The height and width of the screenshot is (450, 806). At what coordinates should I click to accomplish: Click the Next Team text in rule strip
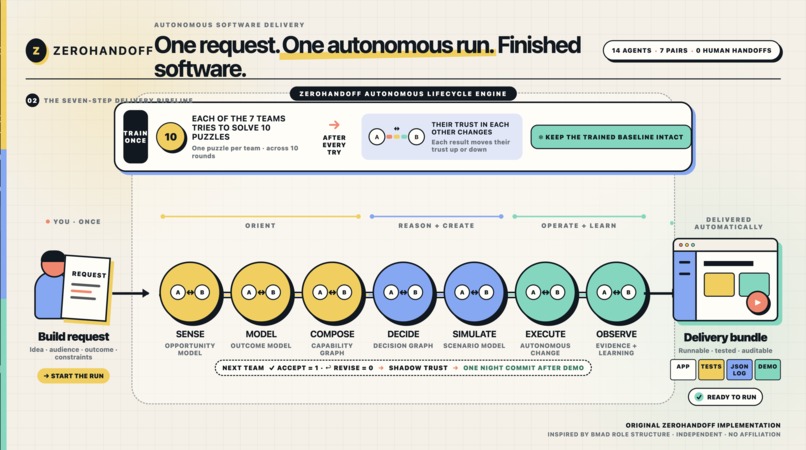[243, 368]
